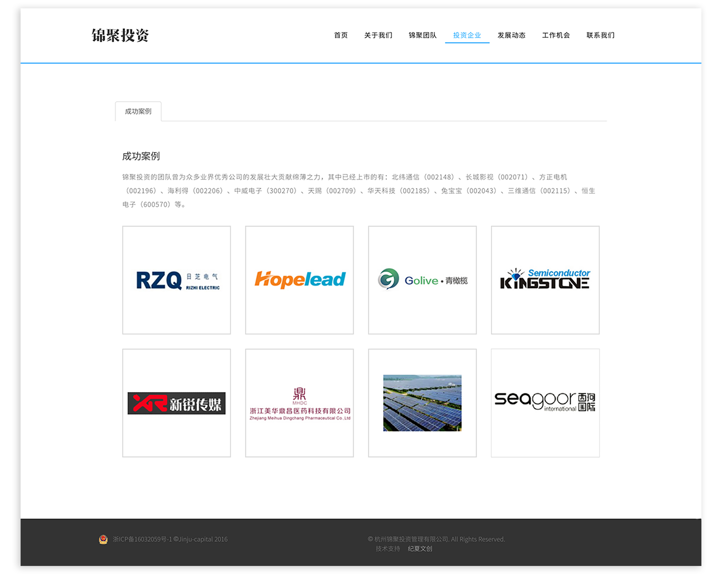
Task: Click the 华天科技（002185） text
Action: pos(399,191)
